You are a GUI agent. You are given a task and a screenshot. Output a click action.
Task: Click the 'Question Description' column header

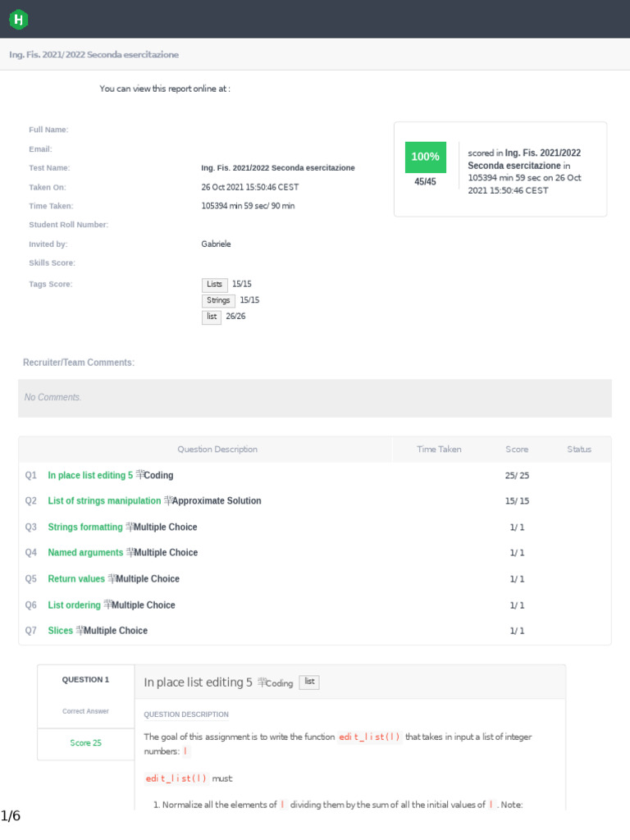[217, 450]
